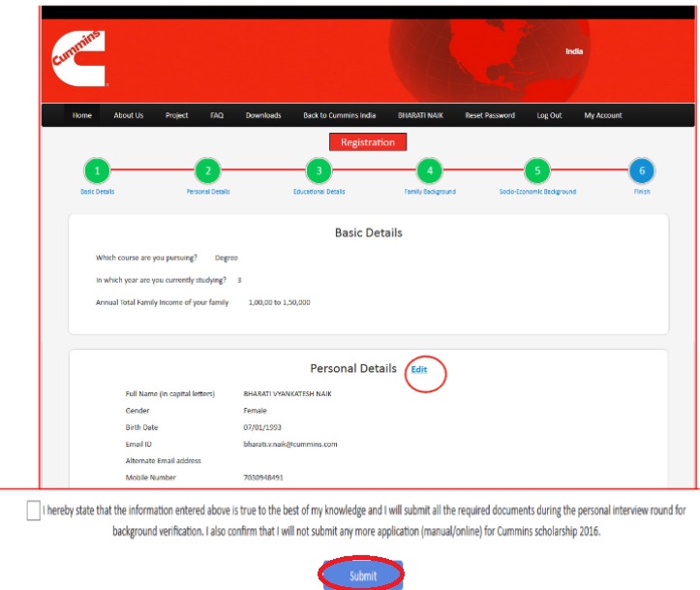Open the Home menu item
The height and width of the screenshot is (590, 700).
click(x=82, y=115)
